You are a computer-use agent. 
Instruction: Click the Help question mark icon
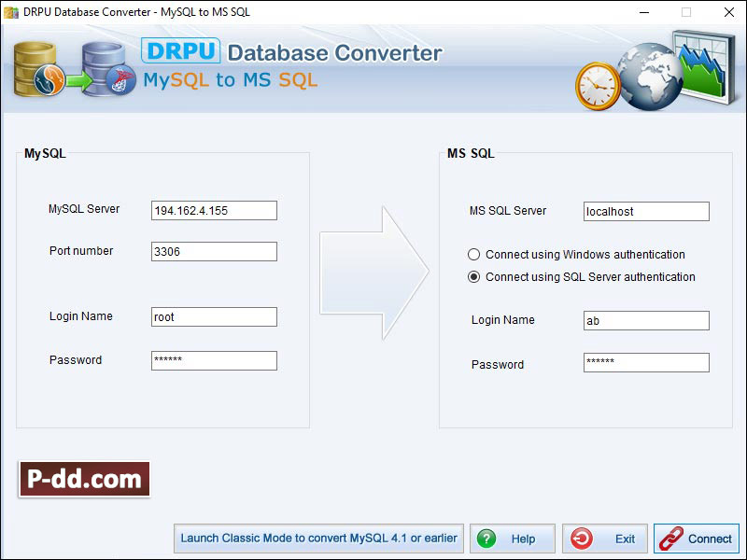[x=487, y=539]
